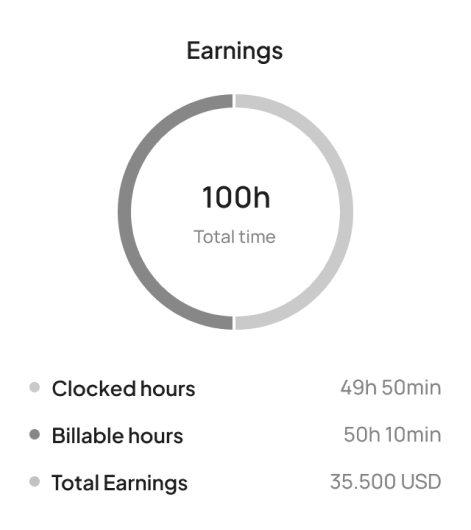This screenshot has height=530, width=471.
Task: Click the empty center area above 100h
Action: pyautogui.click(x=235, y=149)
